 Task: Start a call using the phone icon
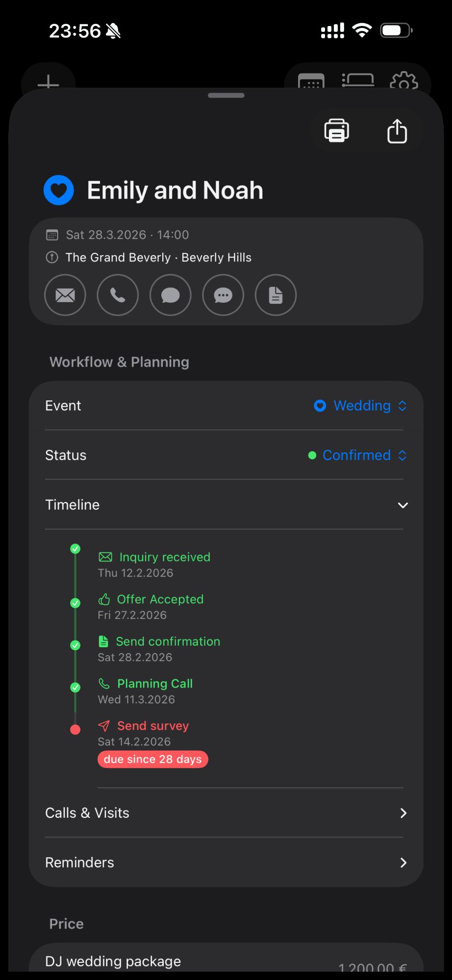coord(118,295)
